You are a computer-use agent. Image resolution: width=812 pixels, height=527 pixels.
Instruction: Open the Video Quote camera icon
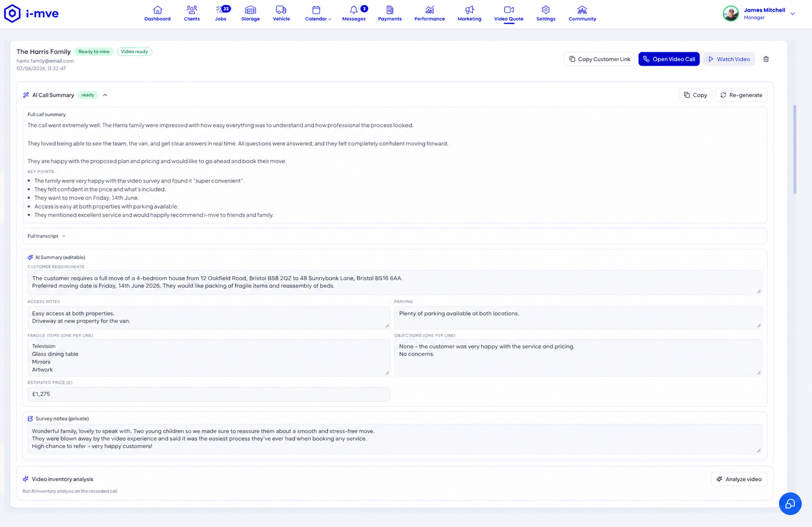509,10
